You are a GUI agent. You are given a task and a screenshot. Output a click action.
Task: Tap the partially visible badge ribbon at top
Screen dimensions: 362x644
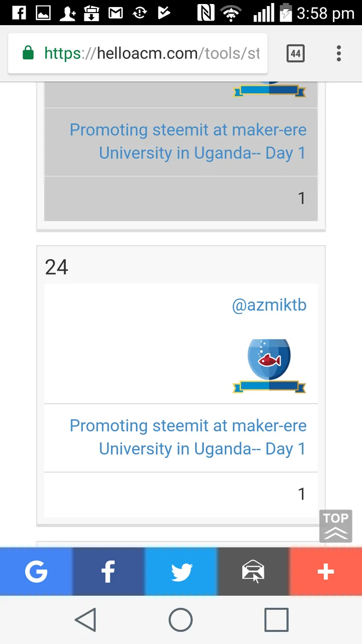click(x=269, y=90)
